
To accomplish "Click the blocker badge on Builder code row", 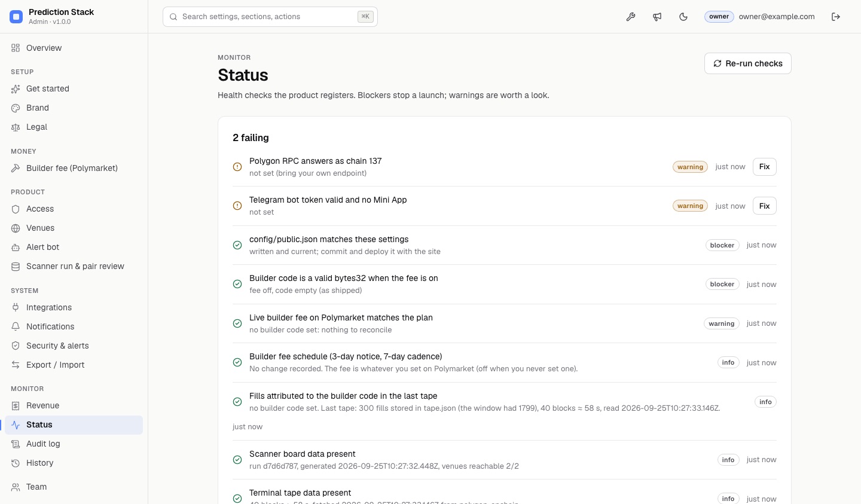I will click(722, 284).
